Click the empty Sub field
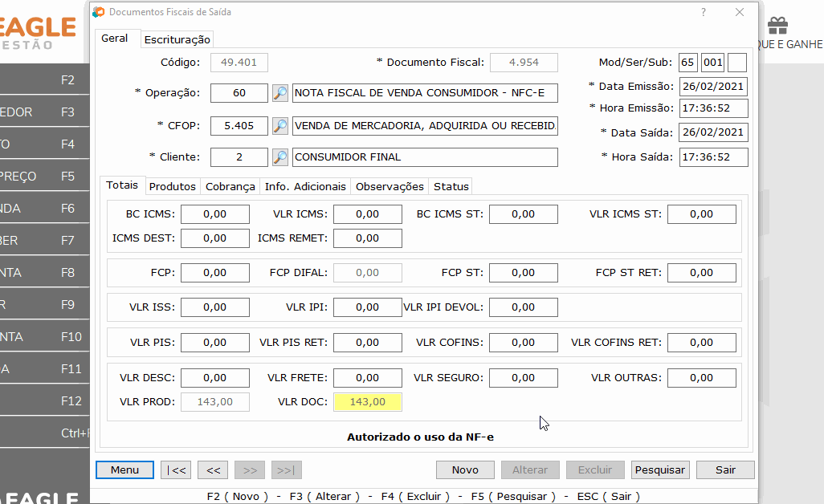Viewport: 824px width, 504px height. (737, 63)
